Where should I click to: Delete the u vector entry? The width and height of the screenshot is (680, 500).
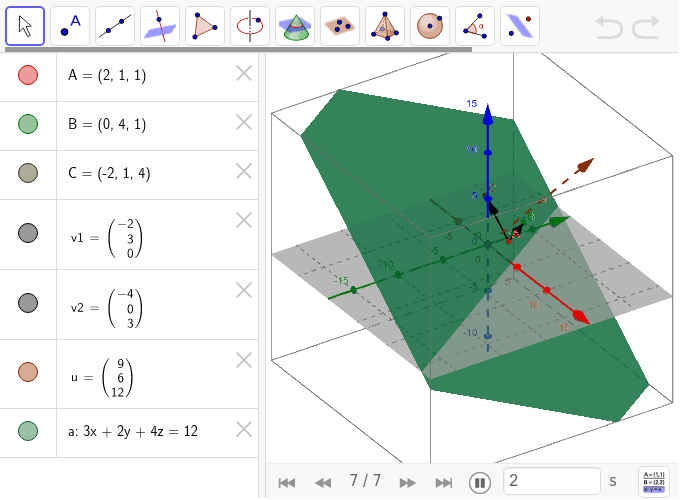(244, 360)
